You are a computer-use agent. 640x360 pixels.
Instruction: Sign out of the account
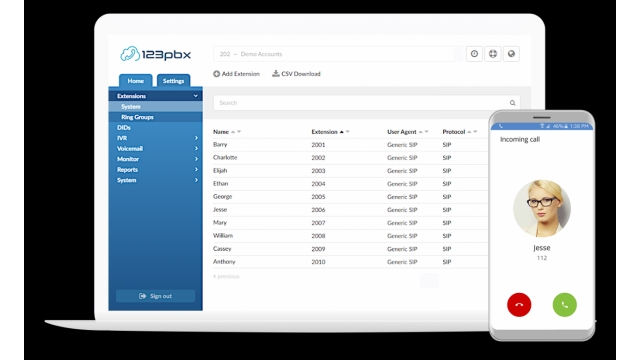(x=156, y=296)
